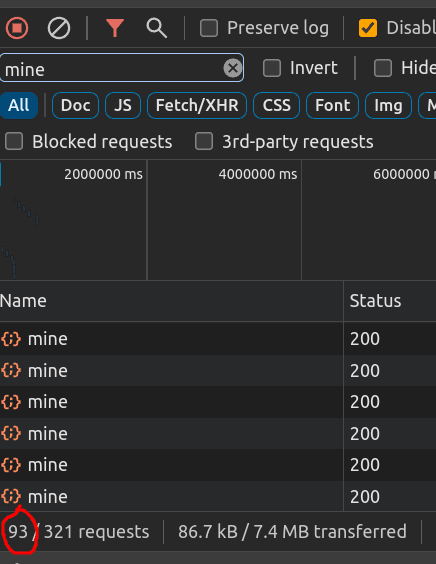The width and height of the screenshot is (436, 564).
Task: Sort by the Name column header
Action: coord(172,301)
